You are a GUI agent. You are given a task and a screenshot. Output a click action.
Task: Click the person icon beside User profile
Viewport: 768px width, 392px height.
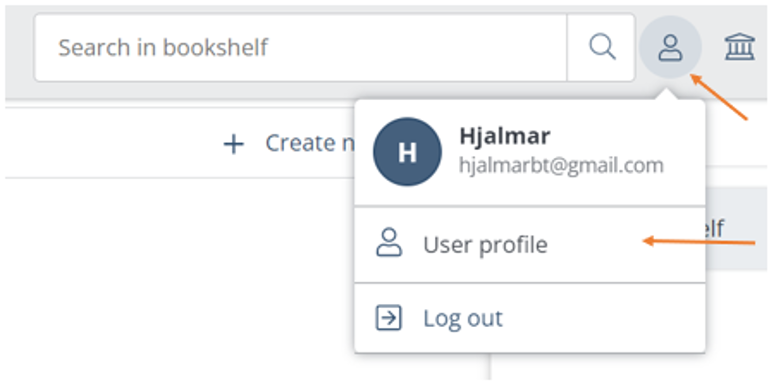coord(389,243)
